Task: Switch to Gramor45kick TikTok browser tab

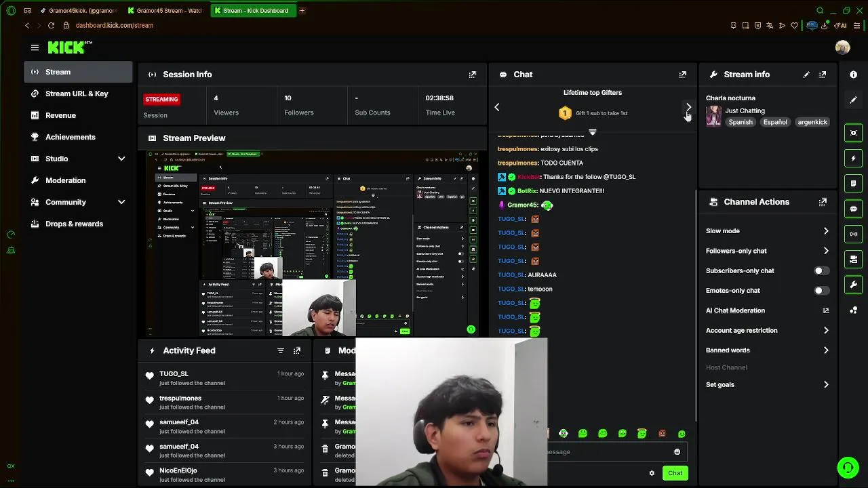Action: (78, 11)
